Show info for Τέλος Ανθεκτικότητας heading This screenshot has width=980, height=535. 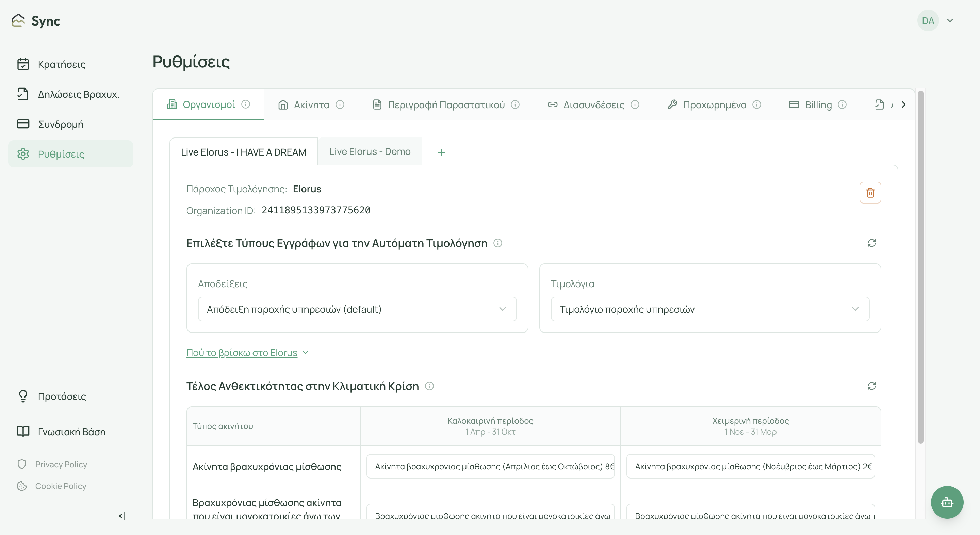pos(429,386)
